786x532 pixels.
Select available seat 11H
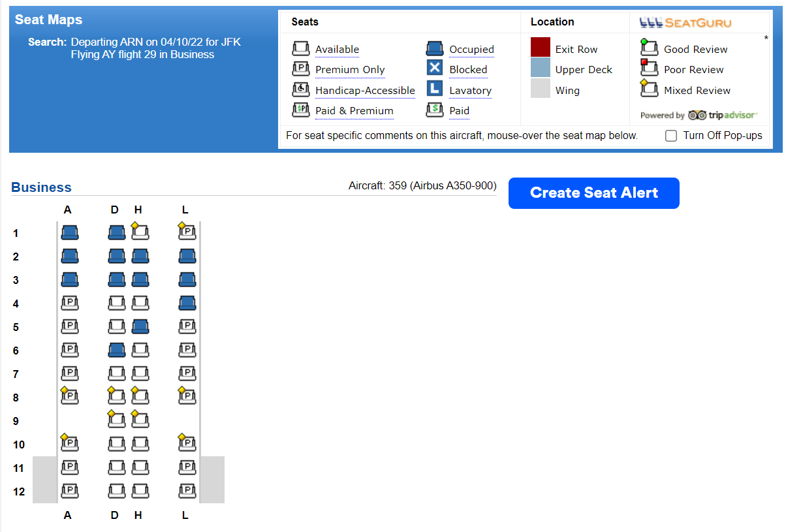point(140,467)
